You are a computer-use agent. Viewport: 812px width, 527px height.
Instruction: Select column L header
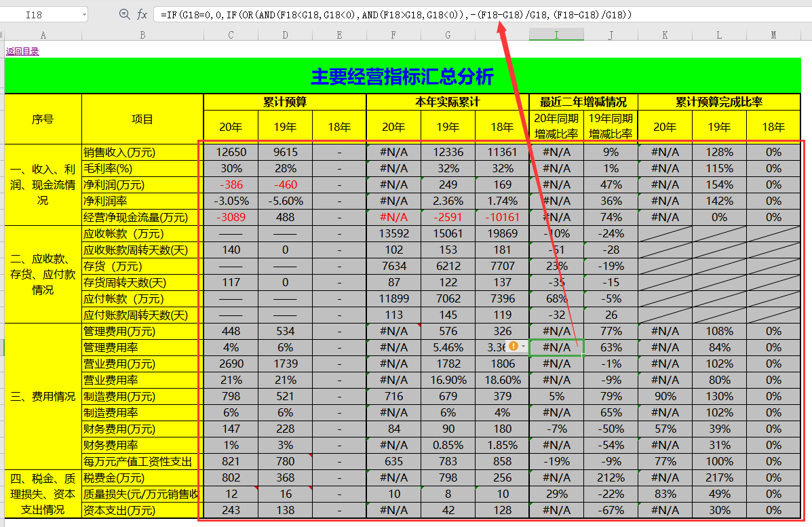point(719,35)
